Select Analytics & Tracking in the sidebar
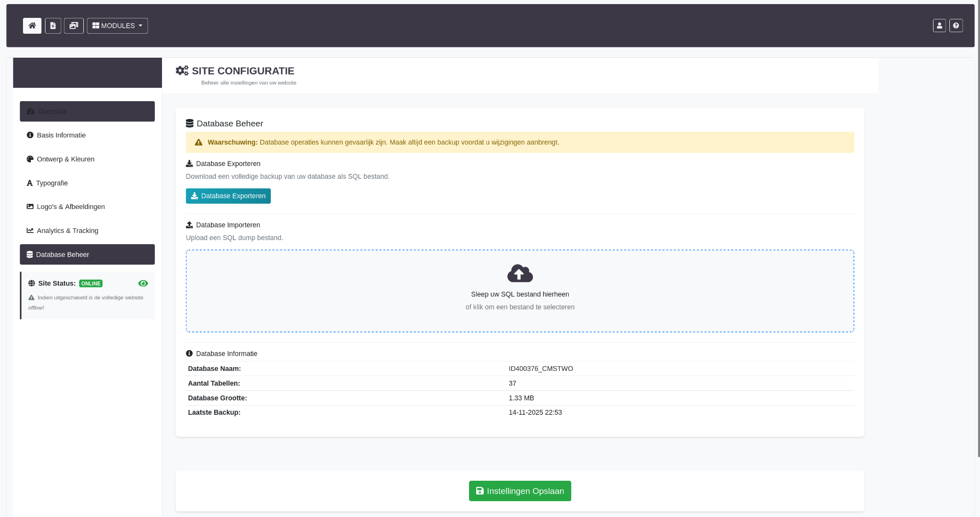Viewport: 980px width, 517px height. tap(67, 230)
